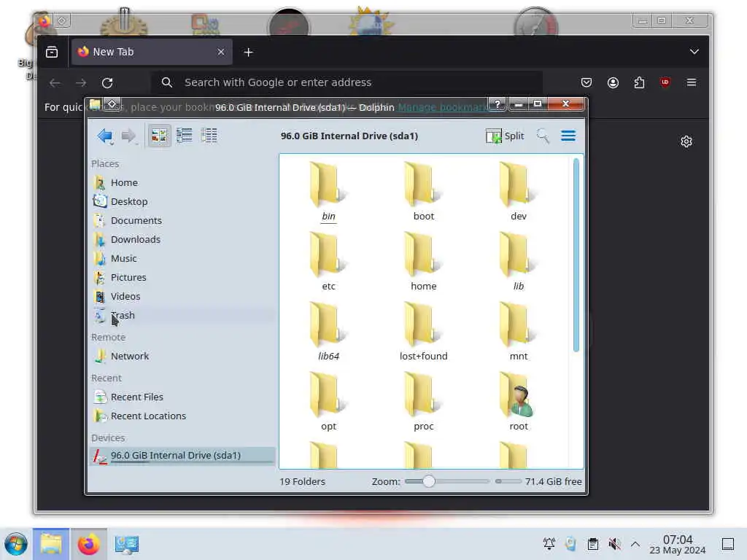Select the bin folder icon
Screen dimensions: 747x560
[x=328, y=184]
